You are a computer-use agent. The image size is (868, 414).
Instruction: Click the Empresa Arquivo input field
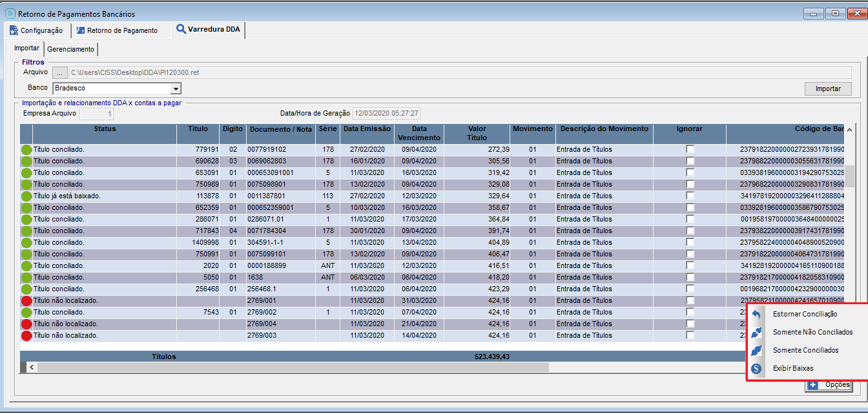coord(96,114)
